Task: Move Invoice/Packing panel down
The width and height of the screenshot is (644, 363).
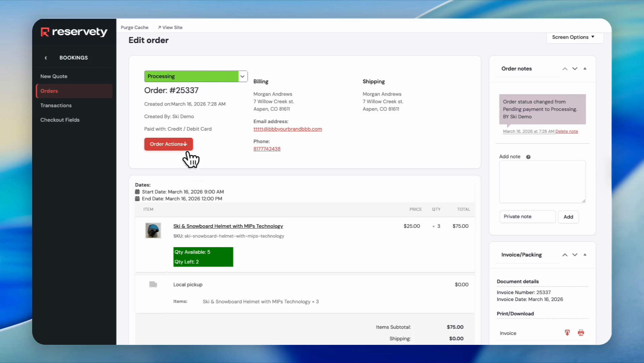Action: 575,255
